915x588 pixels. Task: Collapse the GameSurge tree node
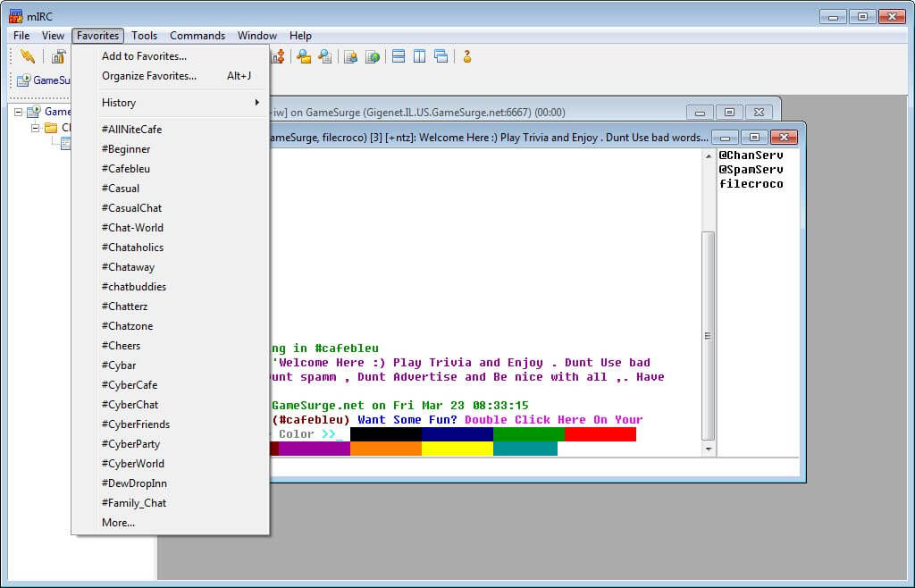tap(19, 112)
